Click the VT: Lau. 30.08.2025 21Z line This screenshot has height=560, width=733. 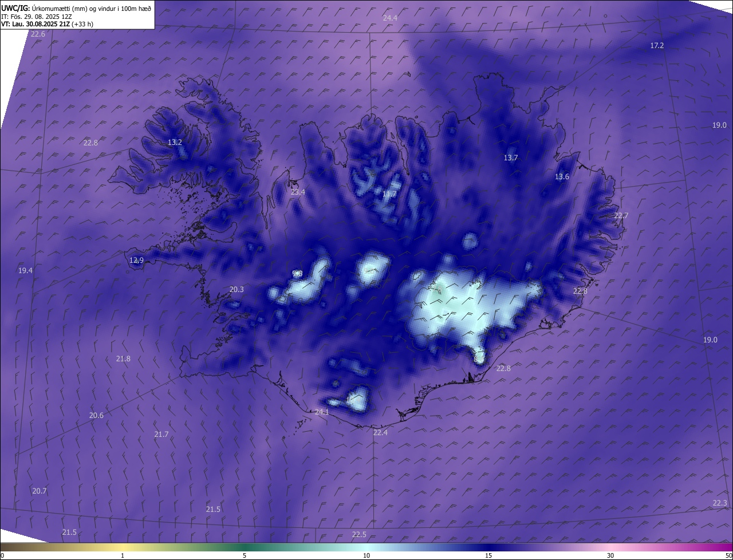[x=47, y=24]
